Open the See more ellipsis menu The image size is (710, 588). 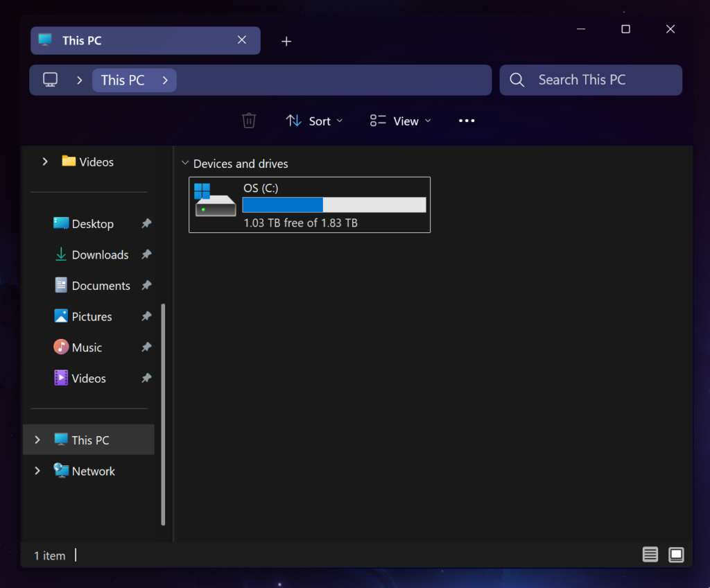pos(467,121)
